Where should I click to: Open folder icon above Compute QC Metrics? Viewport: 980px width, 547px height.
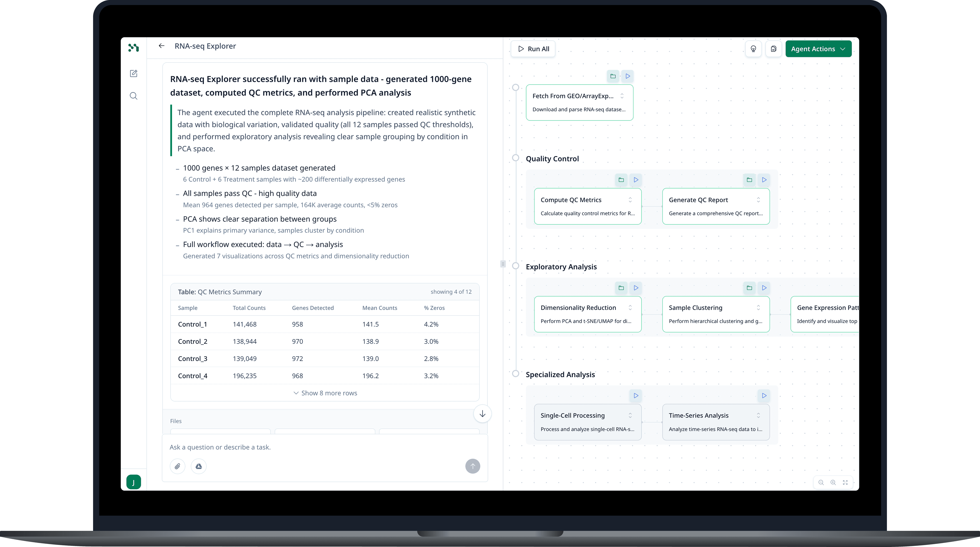tap(621, 180)
